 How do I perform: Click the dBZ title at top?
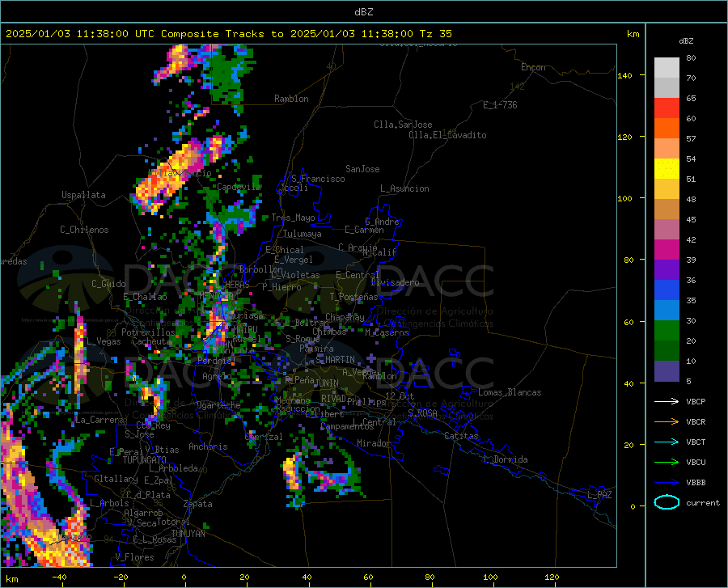click(363, 12)
